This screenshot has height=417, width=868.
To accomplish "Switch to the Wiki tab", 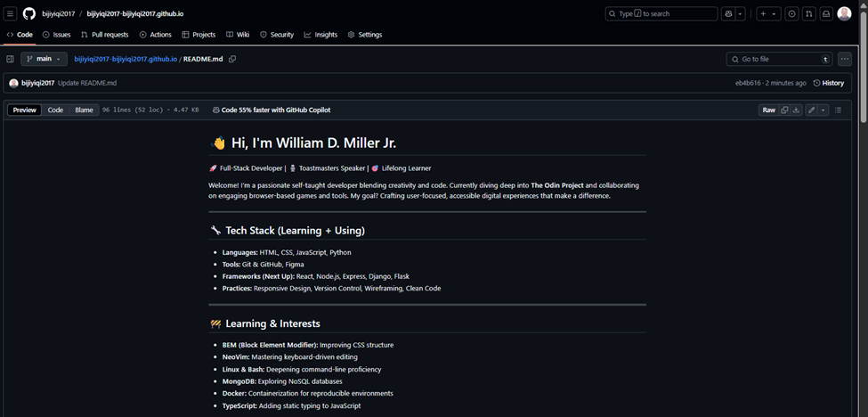I will click(238, 35).
